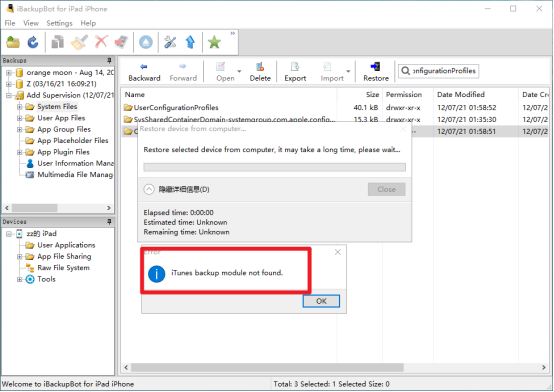
Task: Click the red X delete toolbar icon
Action: (101, 42)
